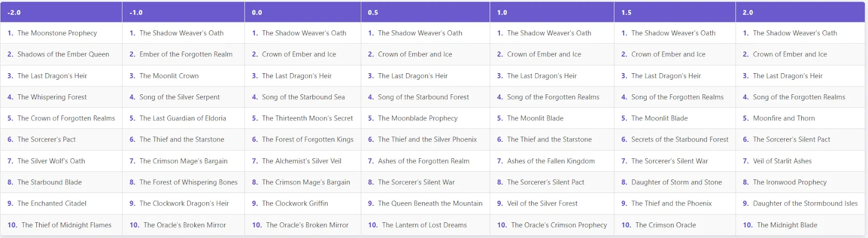The image size is (868, 238).
Task: Click 'The Lantern of Lost Dreams' entry
Action: coord(424,225)
